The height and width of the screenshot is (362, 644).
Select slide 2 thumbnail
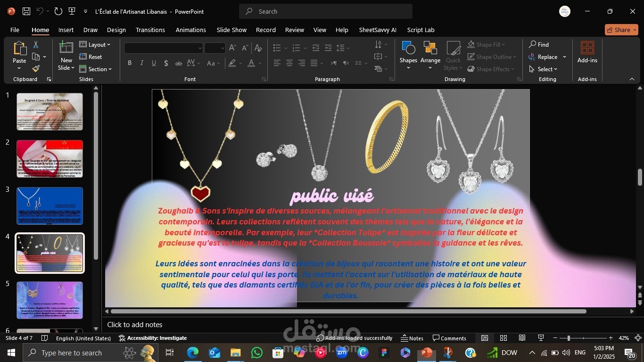pos(50,159)
